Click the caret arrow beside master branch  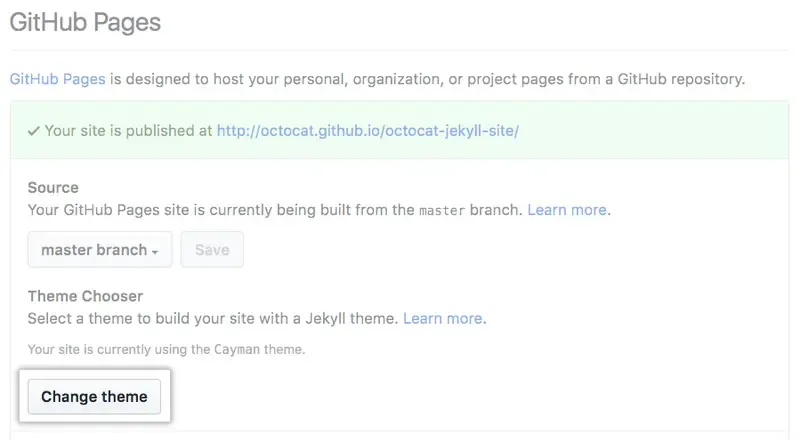pyautogui.click(x=155, y=252)
